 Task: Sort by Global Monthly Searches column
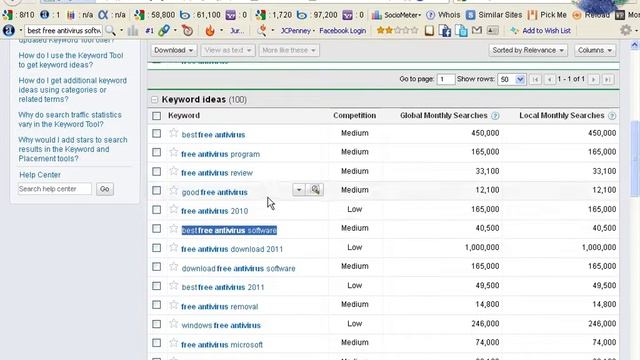[x=444, y=116]
